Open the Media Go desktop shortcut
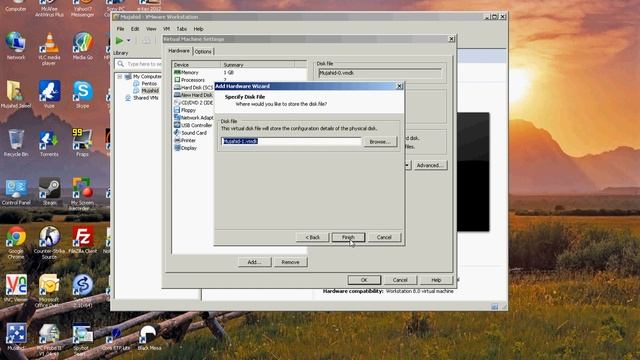640x360 pixels. (x=83, y=46)
